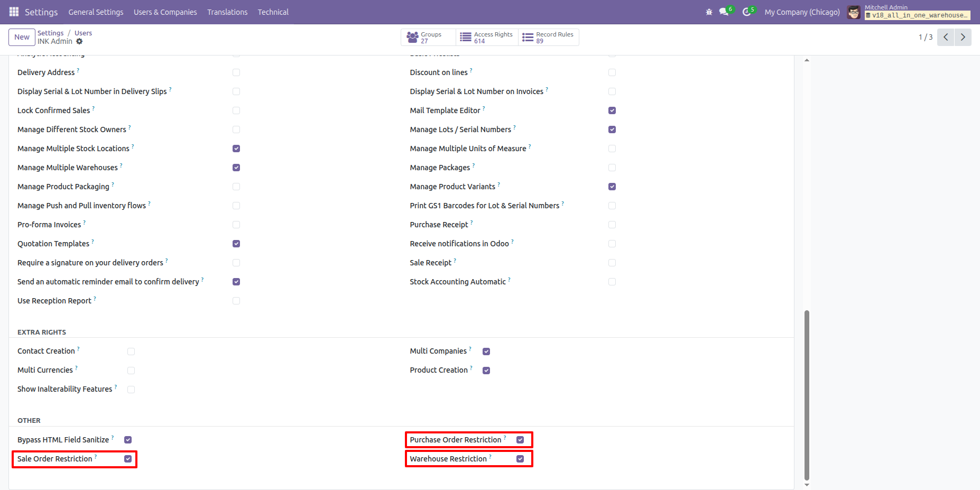Screen dimensions: 980x490
Task: Open the Record Rules stat button
Action: 549,37
